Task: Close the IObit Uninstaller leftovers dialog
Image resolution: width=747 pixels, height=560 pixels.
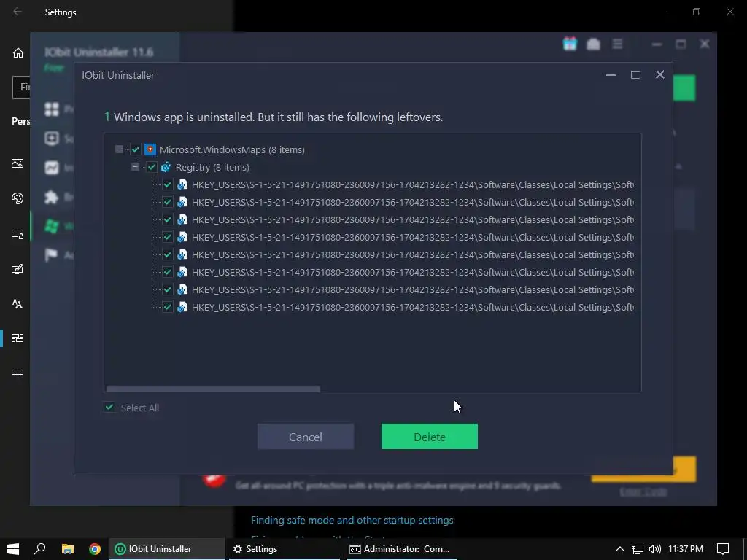Action: pyautogui.click(x=659, y=74)
